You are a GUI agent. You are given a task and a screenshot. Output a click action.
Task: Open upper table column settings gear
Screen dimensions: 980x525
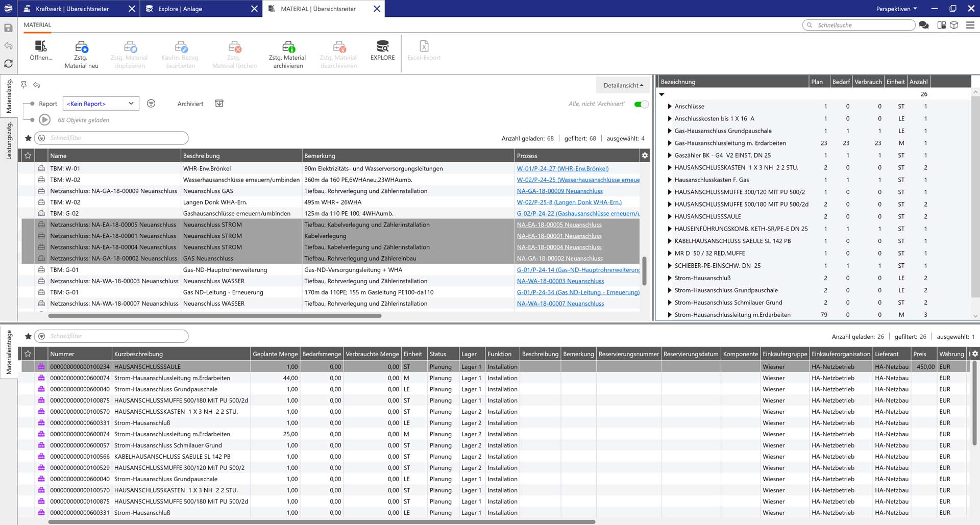[x=645, y=156]
